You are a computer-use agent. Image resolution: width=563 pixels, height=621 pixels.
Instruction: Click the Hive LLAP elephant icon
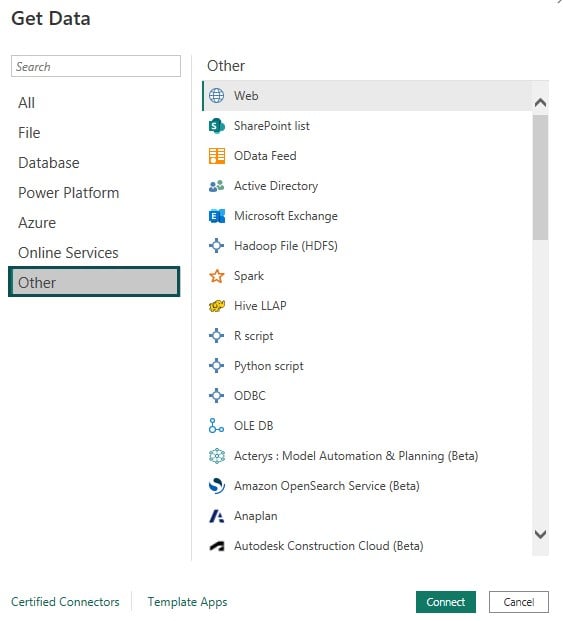coord(217,306)
